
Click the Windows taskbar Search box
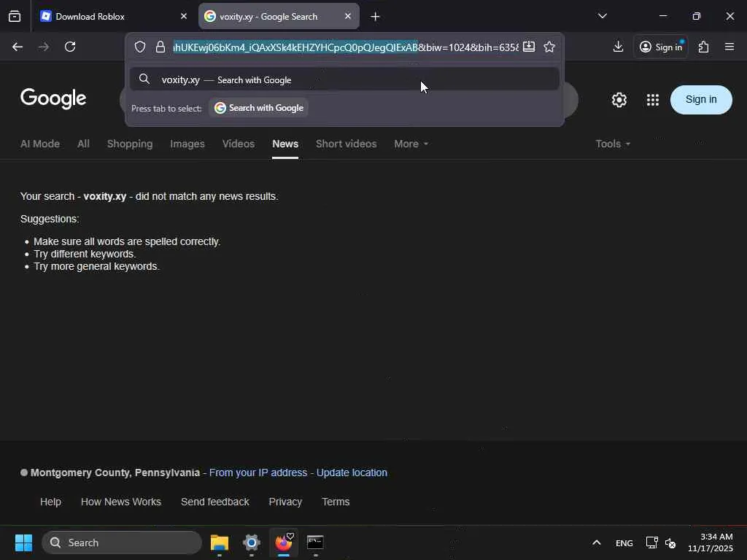[122, 542]
